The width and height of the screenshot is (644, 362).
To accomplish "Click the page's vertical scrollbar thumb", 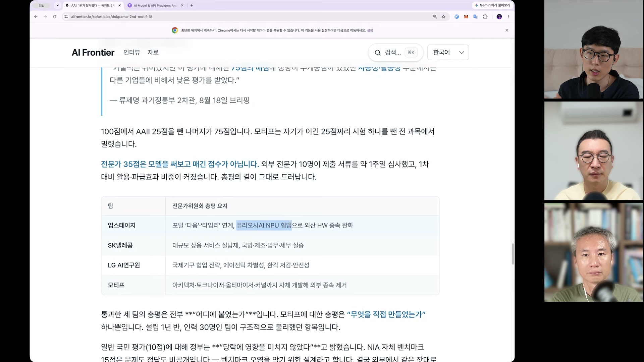I will pos(513,254).
